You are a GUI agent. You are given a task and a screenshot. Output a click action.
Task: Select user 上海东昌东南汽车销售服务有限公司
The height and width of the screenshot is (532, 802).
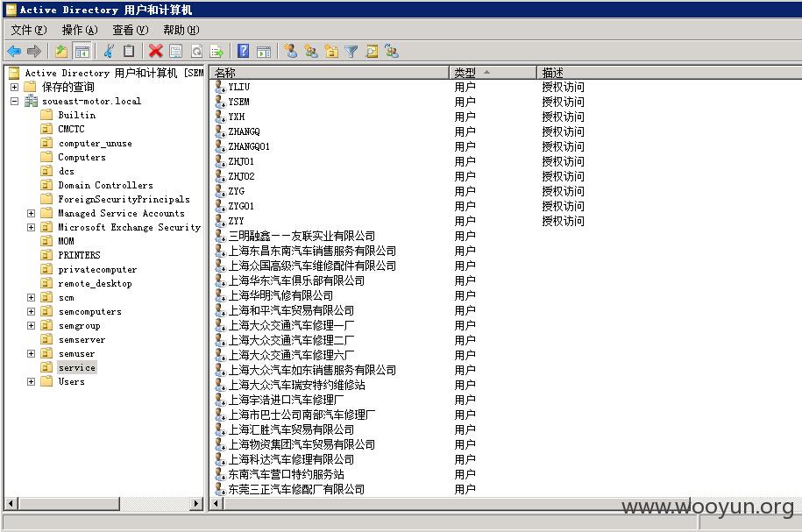(312, 251)
